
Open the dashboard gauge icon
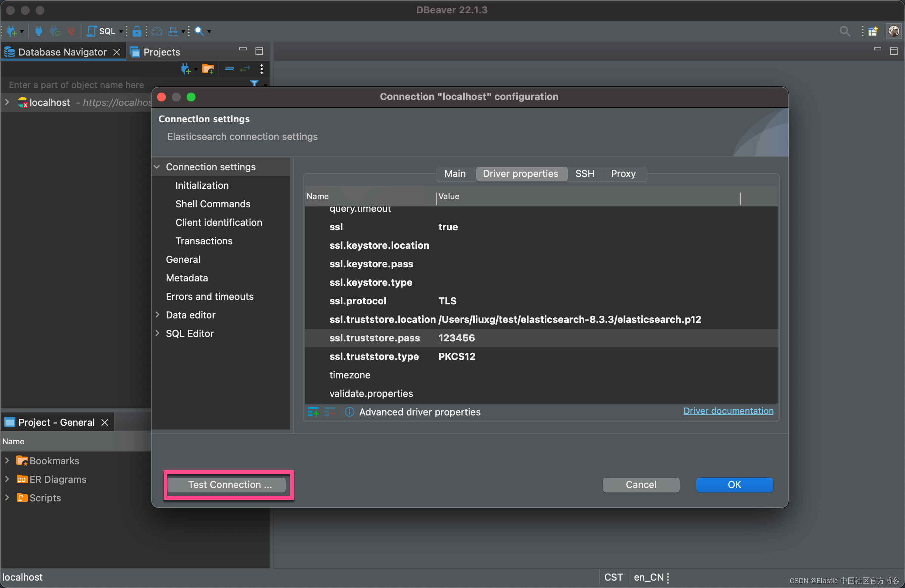(x=157, y=31)
